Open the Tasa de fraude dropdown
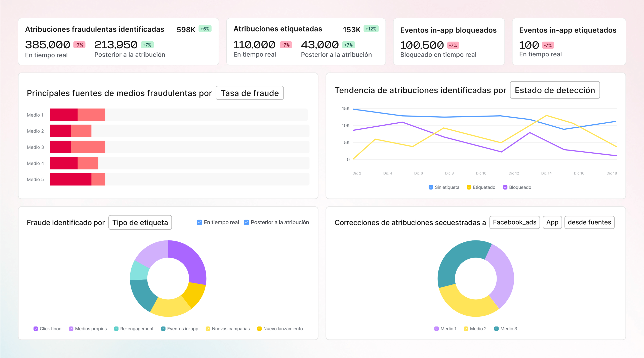Screen dimensions: 644x358 250,93
